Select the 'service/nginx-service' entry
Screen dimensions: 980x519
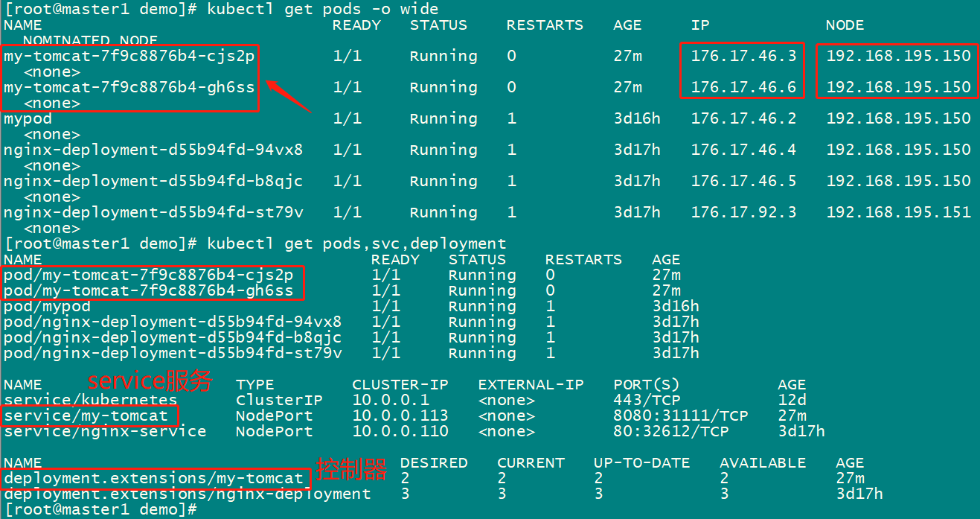point(104,431)
